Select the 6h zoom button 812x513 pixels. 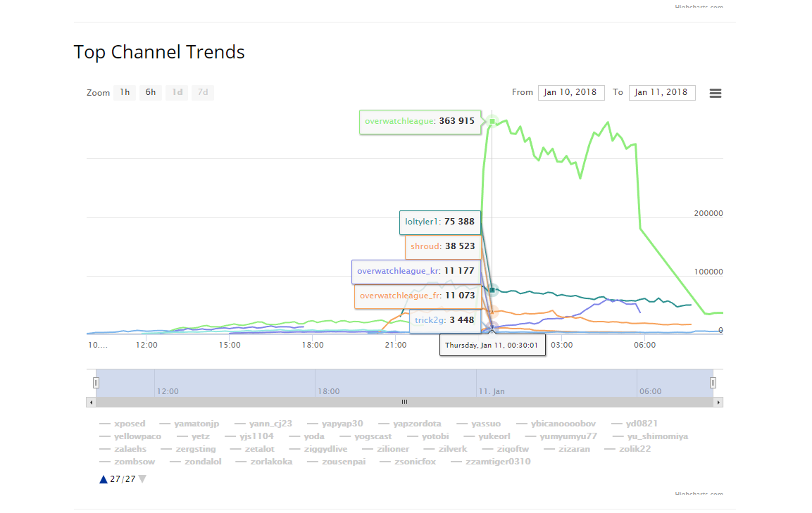[151, 93]
